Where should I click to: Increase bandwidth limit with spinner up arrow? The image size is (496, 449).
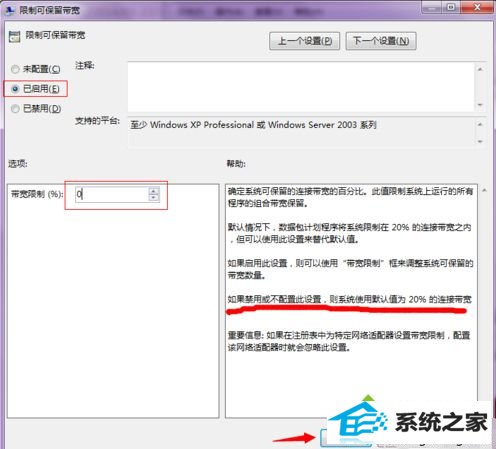[154, 191]
